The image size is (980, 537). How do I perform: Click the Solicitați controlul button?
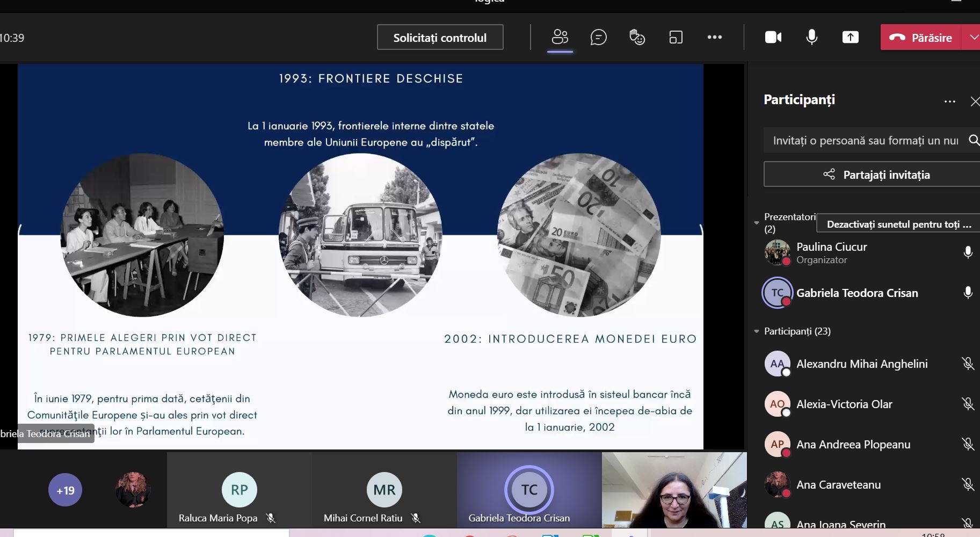tap(440, 38)
